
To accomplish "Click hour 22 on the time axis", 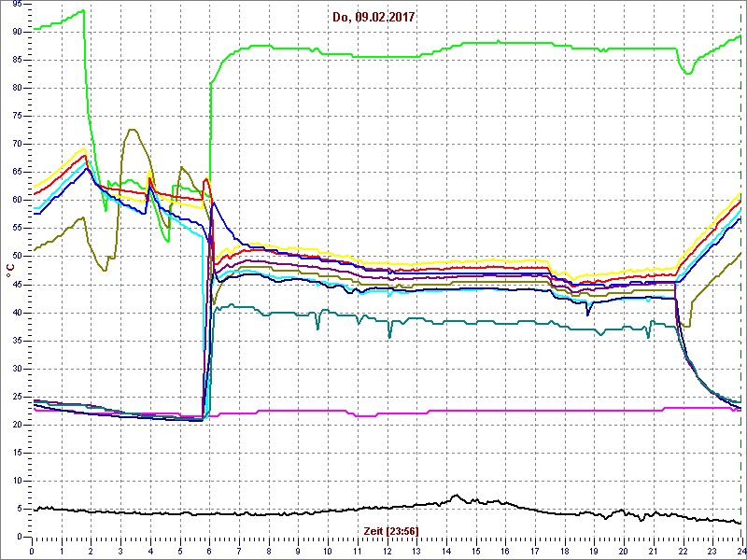I will (683, 550).
